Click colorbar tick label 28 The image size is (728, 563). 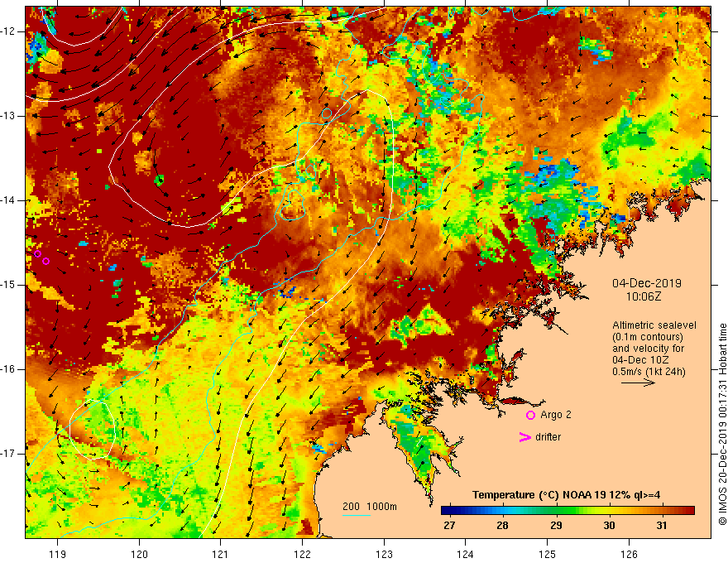pyautogui.click(x=502, y=526)
